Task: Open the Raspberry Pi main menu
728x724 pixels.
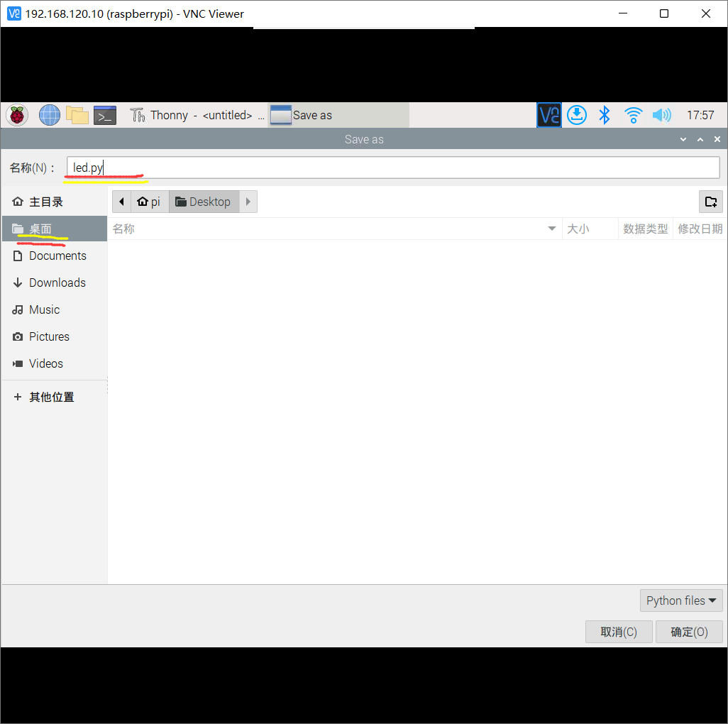Action: [17, 115]
